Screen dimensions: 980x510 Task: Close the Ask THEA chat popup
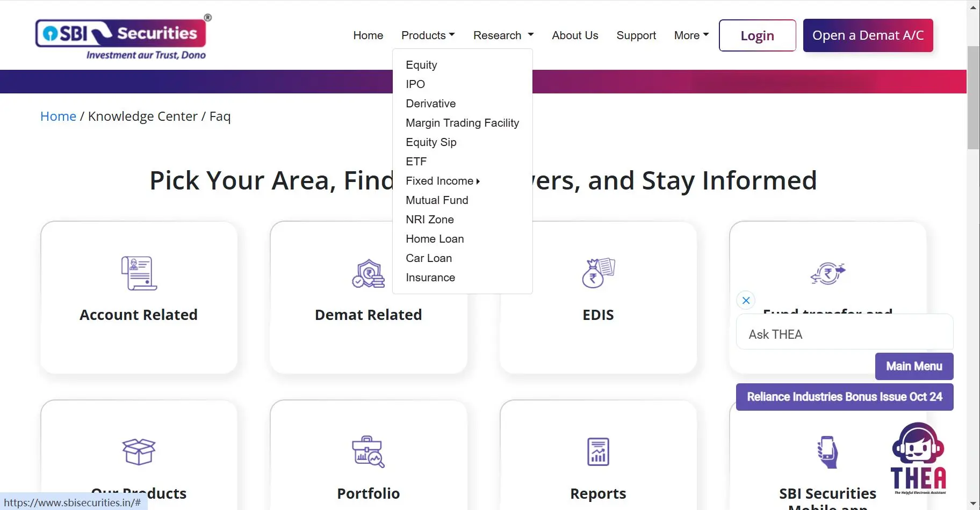coord(746,300)
